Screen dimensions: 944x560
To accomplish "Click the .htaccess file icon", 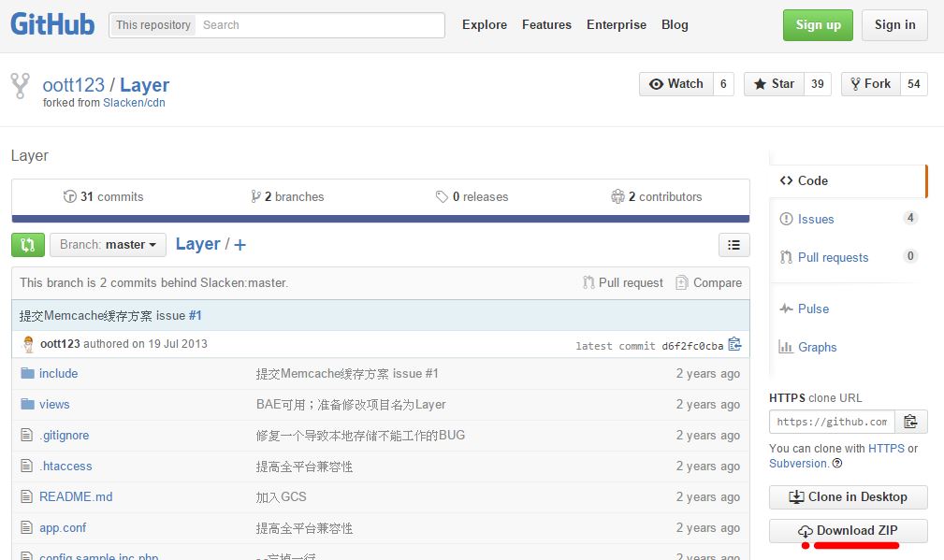I will click(x=26, y=465).
